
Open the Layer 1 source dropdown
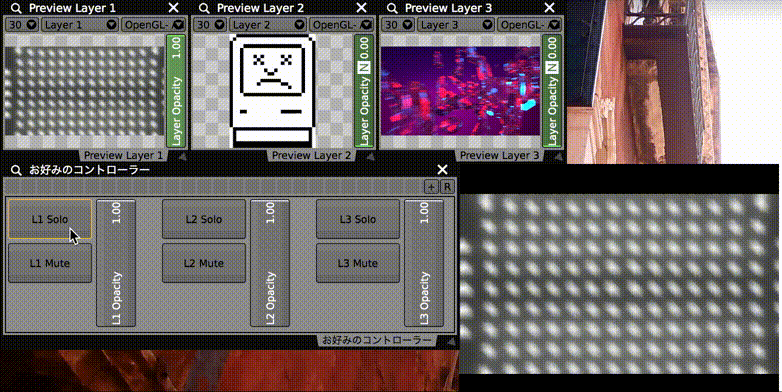(79, 25)
